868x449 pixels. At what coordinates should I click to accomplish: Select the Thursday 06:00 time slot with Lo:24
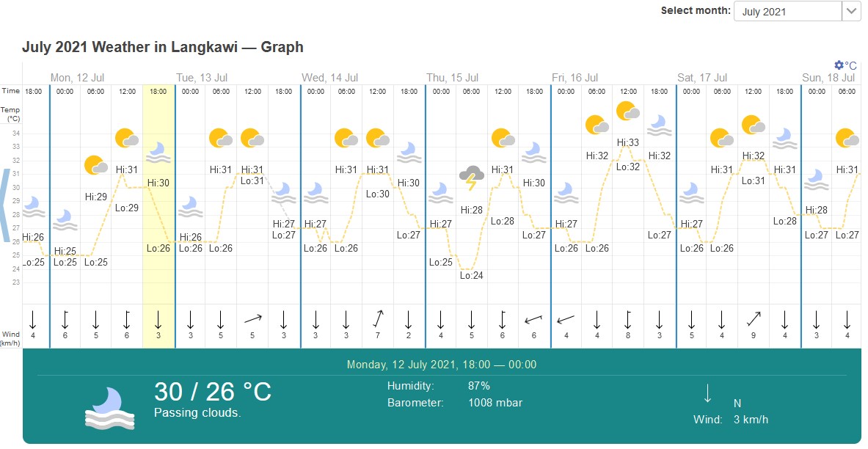(x=472, y=216)
